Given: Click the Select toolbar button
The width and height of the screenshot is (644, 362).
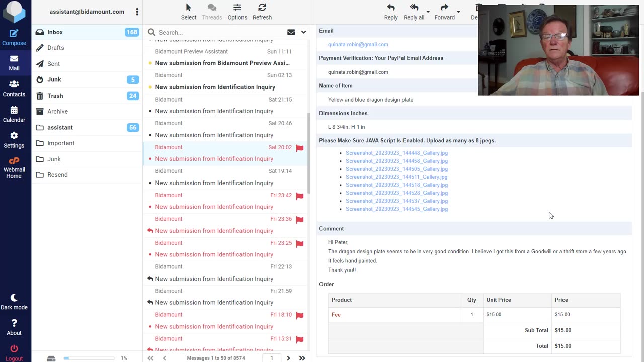Looking at the screenshot, I should coord(189,12).
